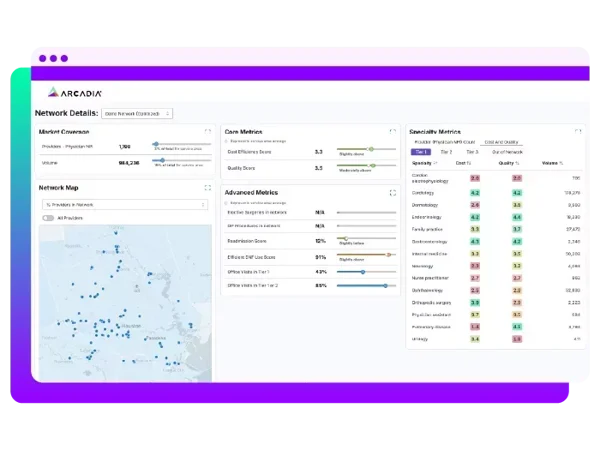Image resolution: width=600 pixels, height=450 pixels.
Task: Select the Family practice specialty name
Action: point(427,229)
